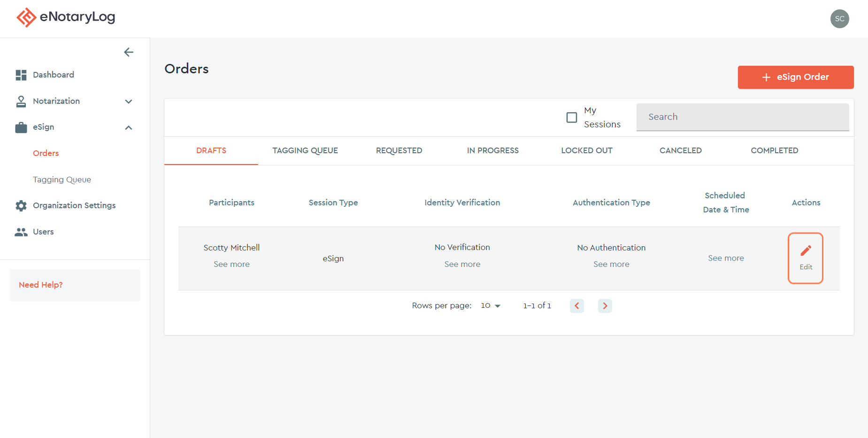Screen dimensions: 868x438
Task: Open rows per page dropdown
Action: [491, 305]
